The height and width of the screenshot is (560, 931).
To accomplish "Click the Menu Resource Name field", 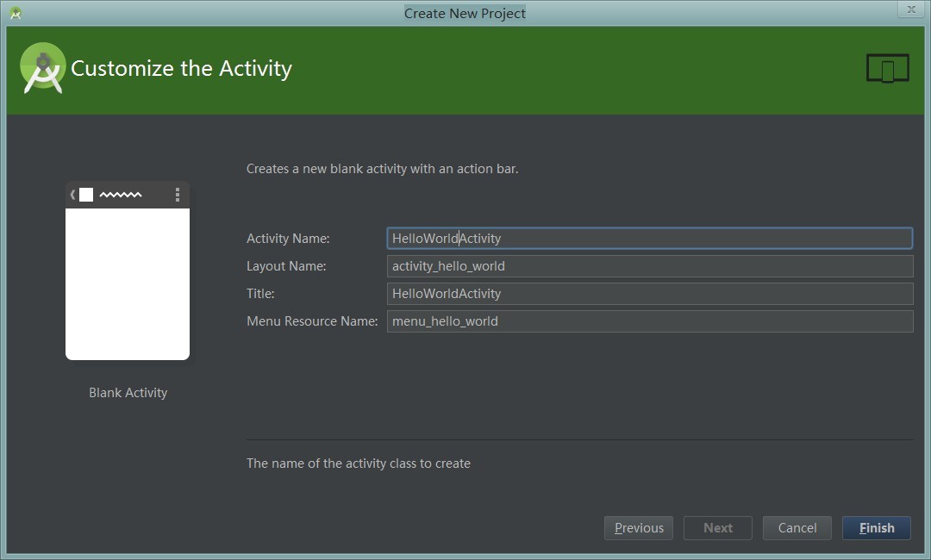I will point(649,320).
